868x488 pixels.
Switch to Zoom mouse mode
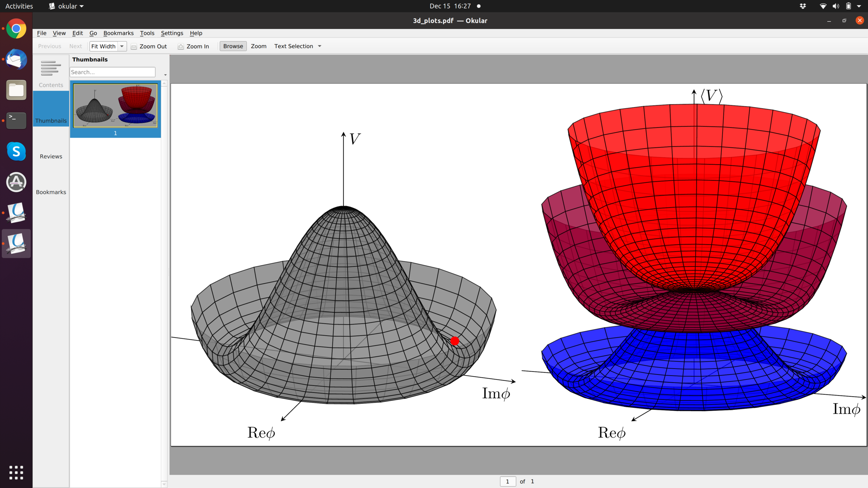coord(259,46)
